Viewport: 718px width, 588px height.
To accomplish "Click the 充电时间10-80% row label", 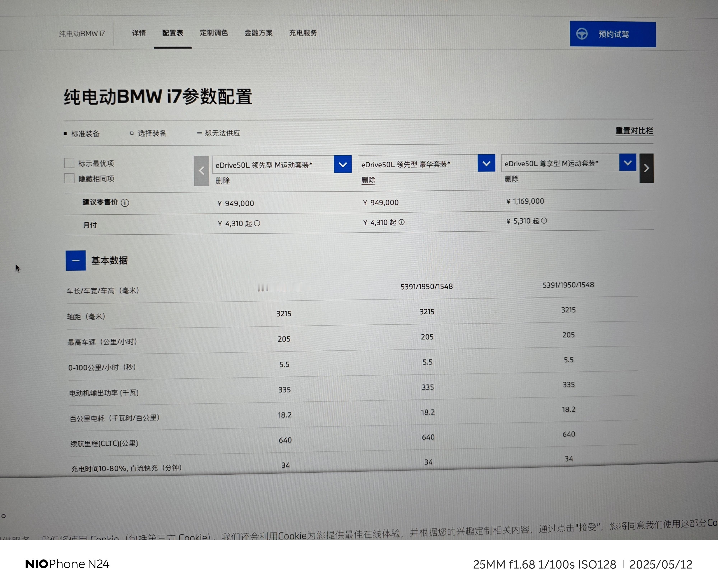I will [x=126, y=468].
